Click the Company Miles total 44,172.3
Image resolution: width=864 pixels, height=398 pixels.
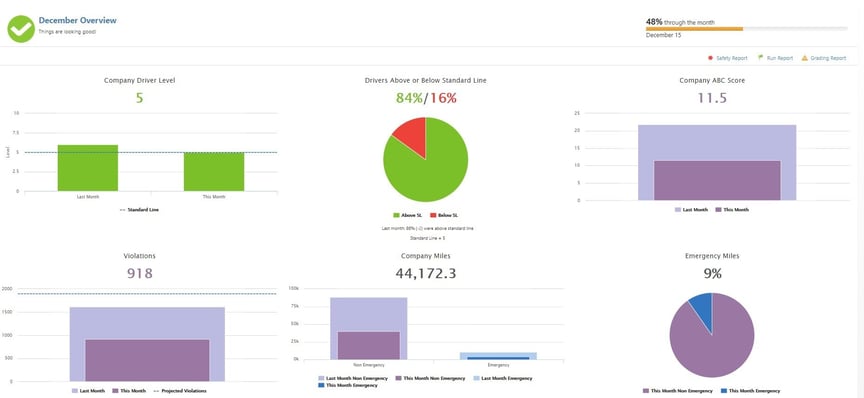pos(425,273)
